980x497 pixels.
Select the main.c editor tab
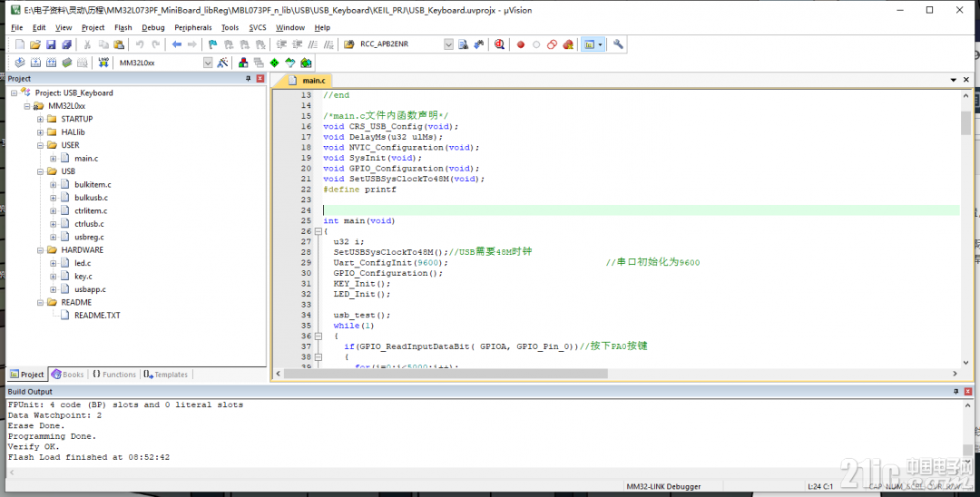pyautogui.click(x=309, y=81)
